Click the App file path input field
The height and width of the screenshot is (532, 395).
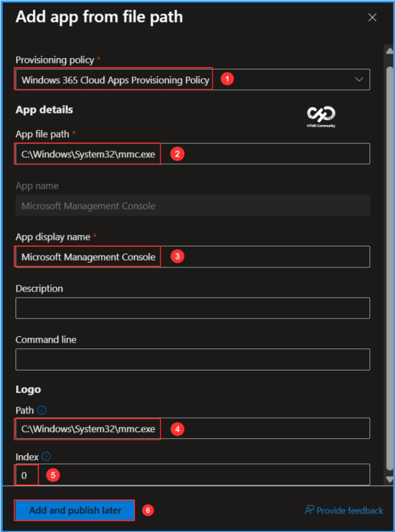(193, 154)
